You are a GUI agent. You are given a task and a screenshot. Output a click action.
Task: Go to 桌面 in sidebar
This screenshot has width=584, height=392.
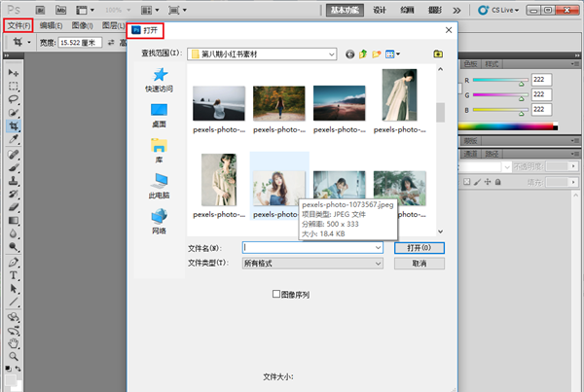coord(159,116)
